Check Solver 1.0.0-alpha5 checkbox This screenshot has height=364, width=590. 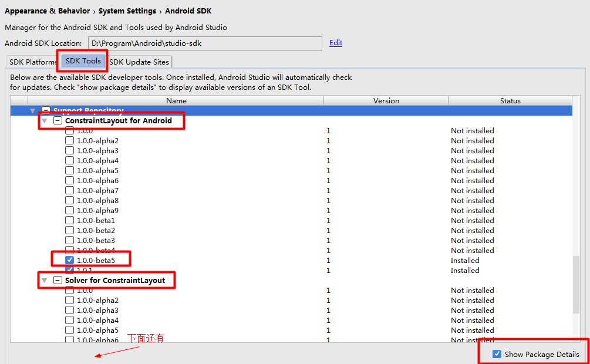click(x=70, y=330)
